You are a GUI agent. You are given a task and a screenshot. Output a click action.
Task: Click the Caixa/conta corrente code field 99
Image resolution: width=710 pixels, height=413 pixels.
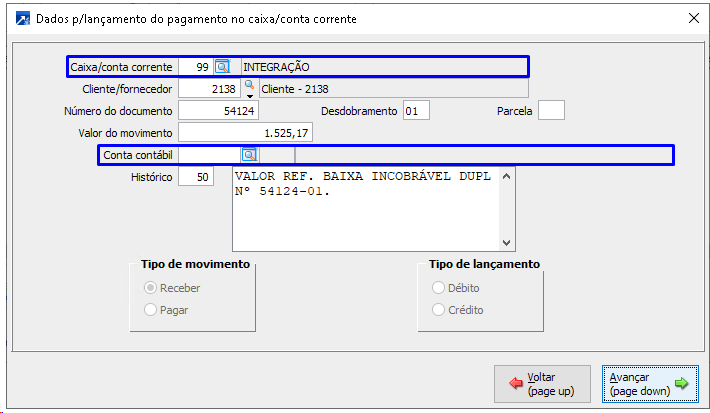(196, 67)
